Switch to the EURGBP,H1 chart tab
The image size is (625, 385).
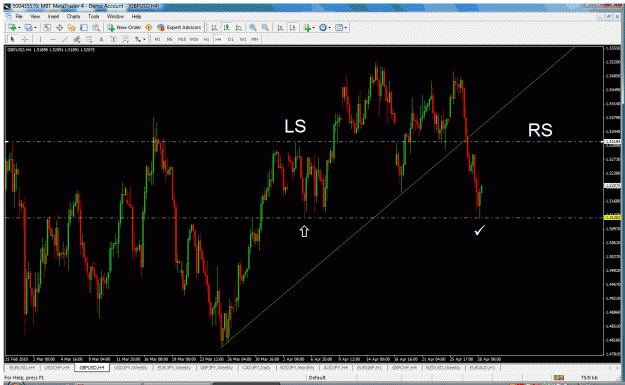tap(369, 367)
